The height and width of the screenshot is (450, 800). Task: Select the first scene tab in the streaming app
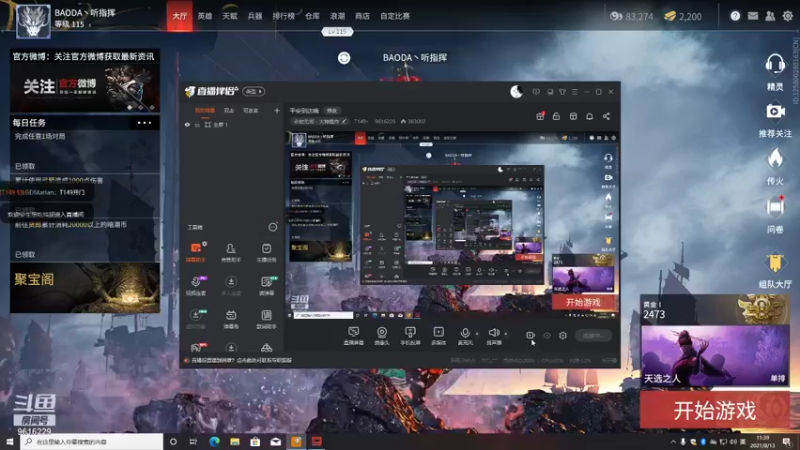(x=205, y=110)
